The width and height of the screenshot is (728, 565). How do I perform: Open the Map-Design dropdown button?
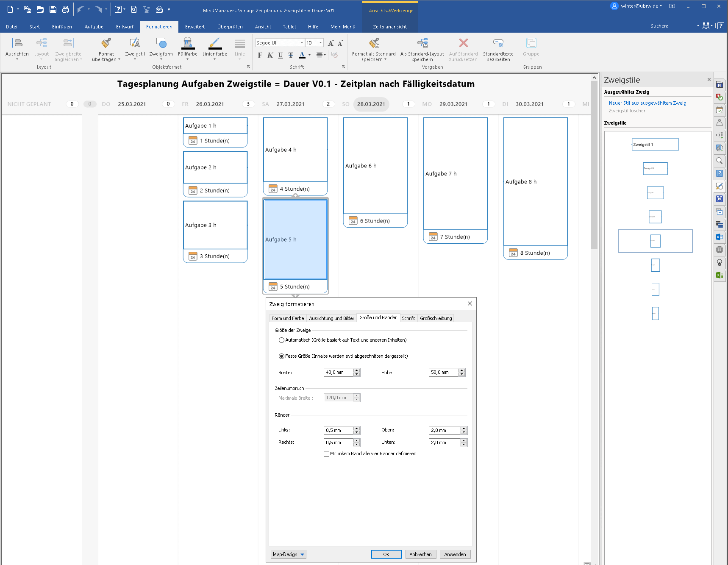288,554
